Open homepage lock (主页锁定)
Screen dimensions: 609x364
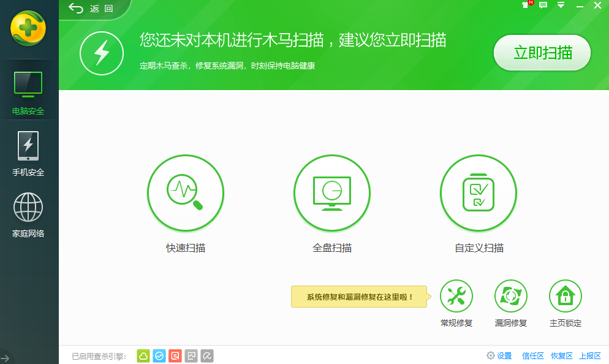point(565,296)
